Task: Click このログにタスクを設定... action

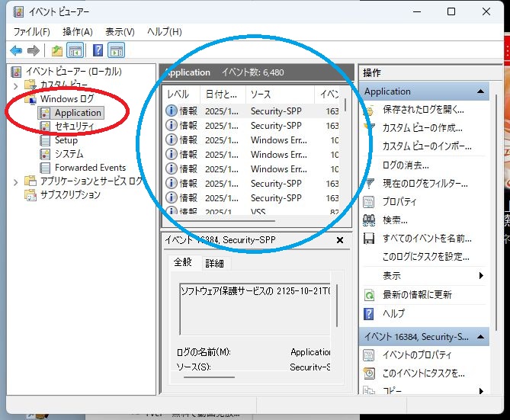Action: pos(425,257)
